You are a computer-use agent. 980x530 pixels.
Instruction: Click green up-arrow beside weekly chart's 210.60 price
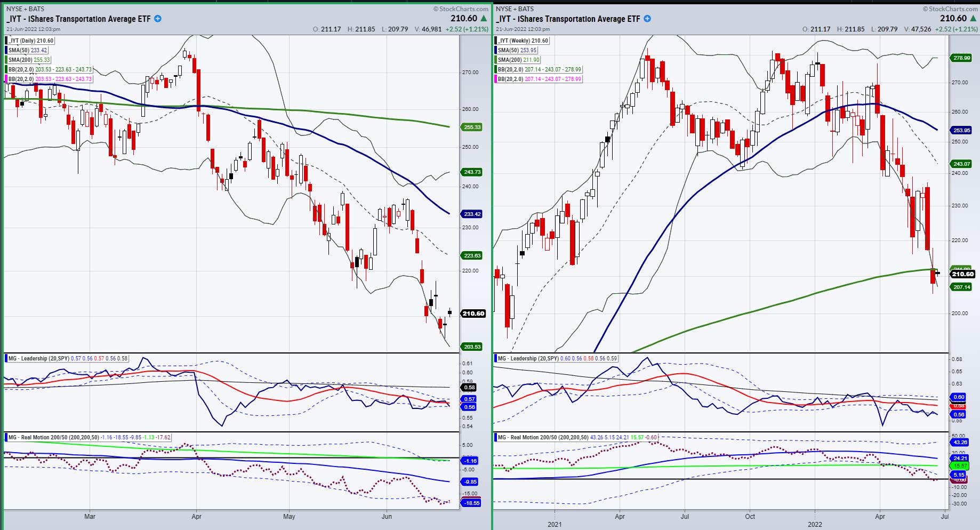tap(974, 19)
